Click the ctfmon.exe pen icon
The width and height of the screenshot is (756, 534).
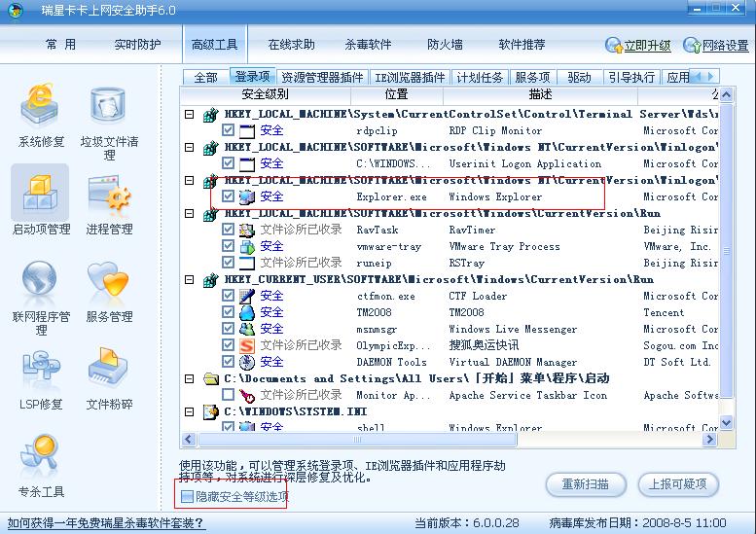click(247, 296)
